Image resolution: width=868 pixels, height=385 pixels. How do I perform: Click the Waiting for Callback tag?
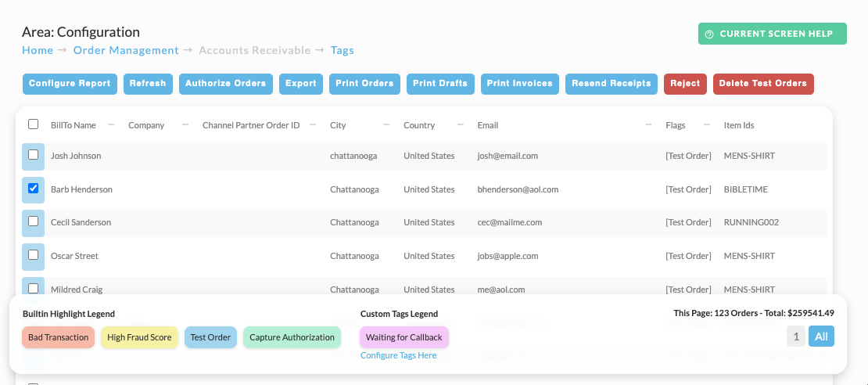tap(404, 337)
